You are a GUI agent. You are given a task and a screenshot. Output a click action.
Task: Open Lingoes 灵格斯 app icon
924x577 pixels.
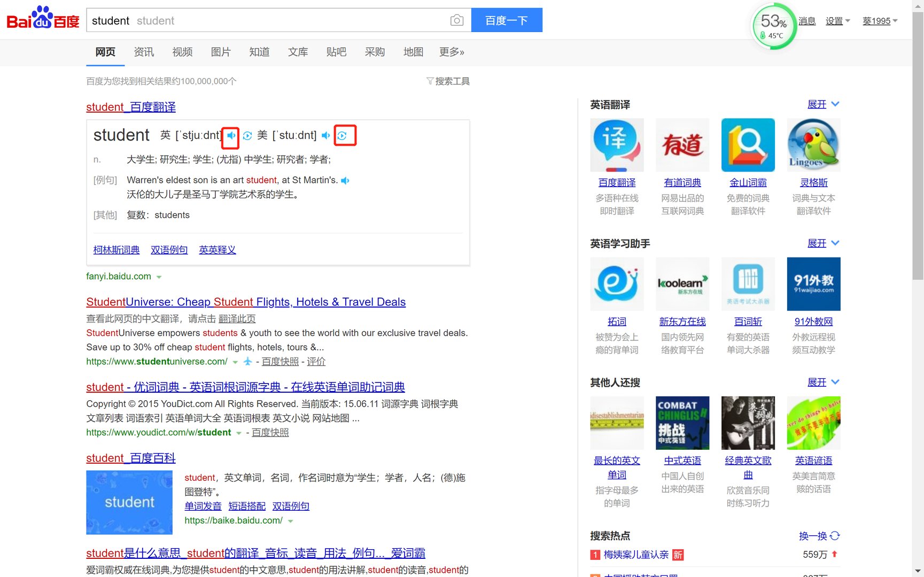(813, 145)
